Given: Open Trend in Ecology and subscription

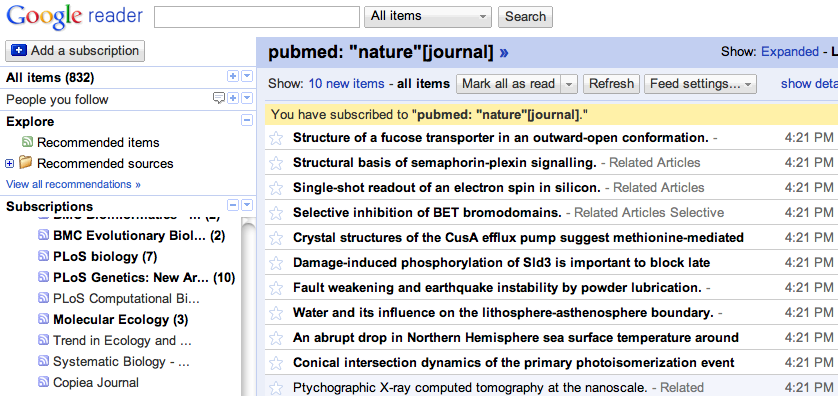Looking at the screenshot, I should pos(122,340).
